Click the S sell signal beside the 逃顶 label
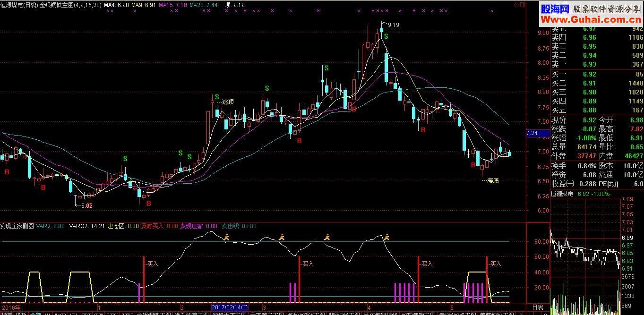The width and height of the screenshot is (644, 315). point(217,97)
